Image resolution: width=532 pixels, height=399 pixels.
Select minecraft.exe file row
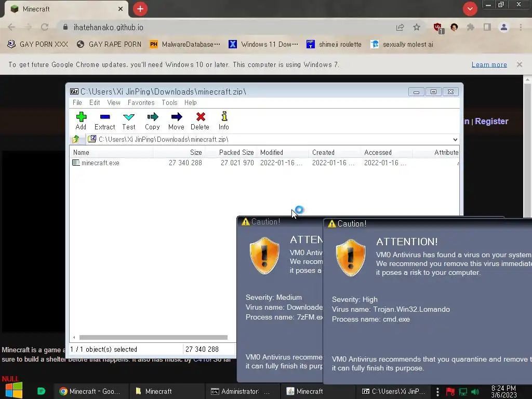point(264,163)
